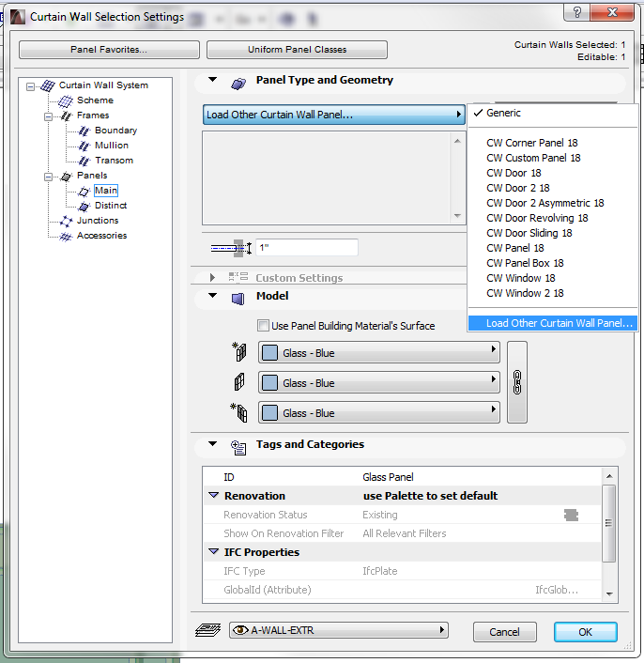The height and width of the screenshot is (663, 644).
Task: Expand the Custom Settings section
Action: point(212,277)
